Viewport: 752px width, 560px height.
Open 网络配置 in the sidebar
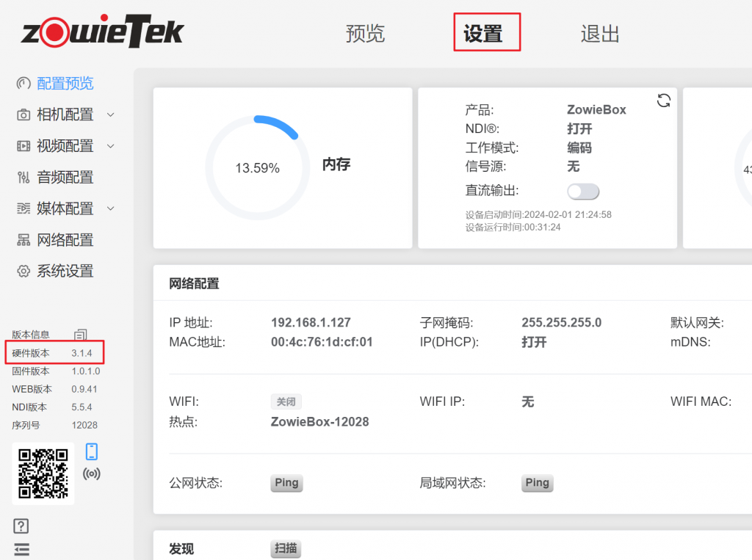click(65, 240)
